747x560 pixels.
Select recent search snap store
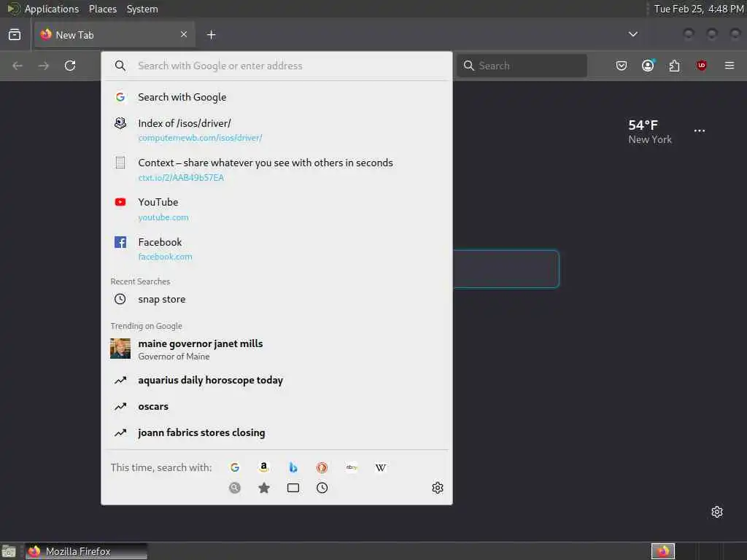tap(276, 299)
